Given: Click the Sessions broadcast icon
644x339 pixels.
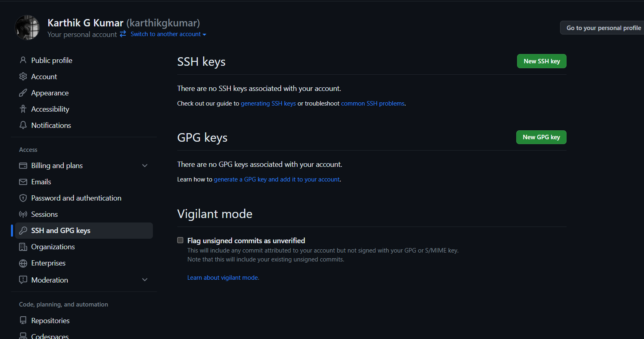Looking at the screenshot, I should [x=23, y=214].
